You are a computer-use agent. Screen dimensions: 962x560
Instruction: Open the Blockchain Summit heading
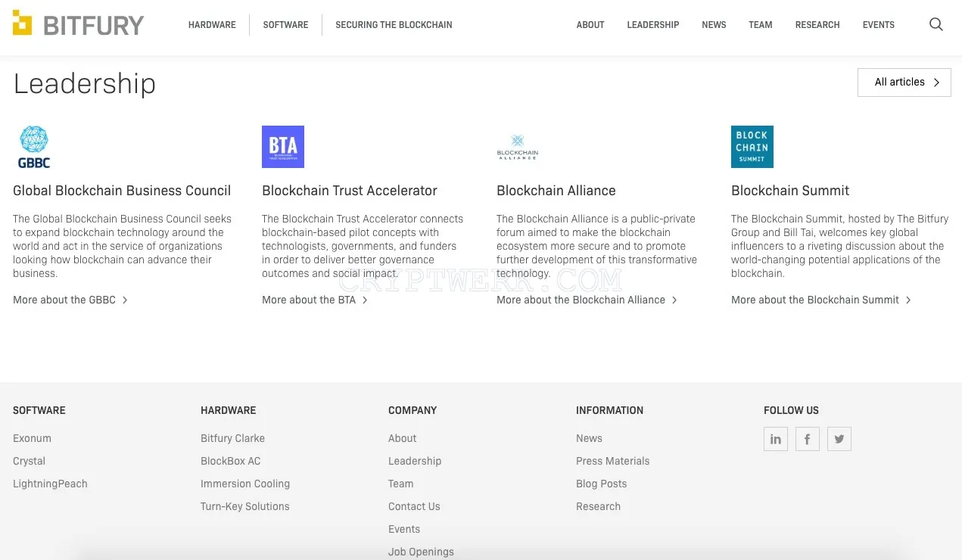790,191
